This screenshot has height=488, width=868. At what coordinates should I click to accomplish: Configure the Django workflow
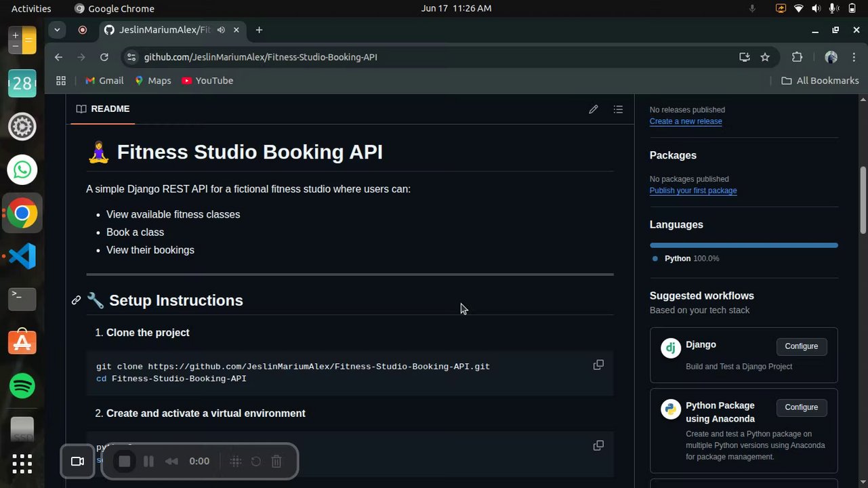(801, 346)
